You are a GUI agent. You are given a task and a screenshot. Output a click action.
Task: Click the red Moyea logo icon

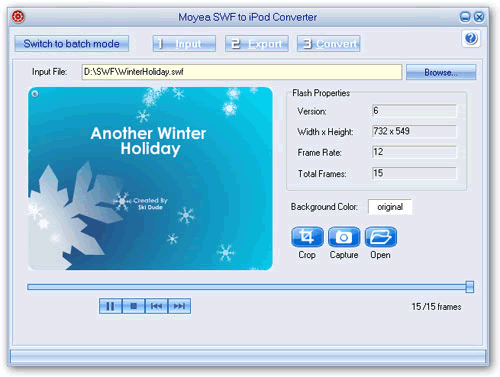tap(18, 17)
